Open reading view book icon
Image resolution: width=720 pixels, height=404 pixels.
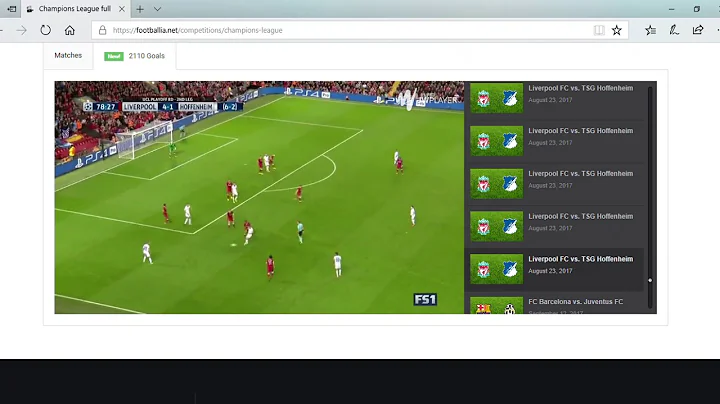599,30
